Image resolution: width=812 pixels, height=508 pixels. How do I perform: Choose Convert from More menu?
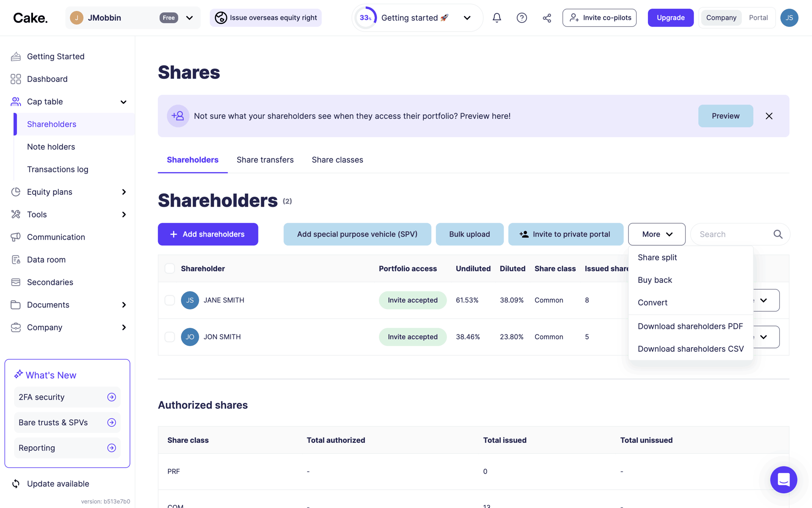691,303
